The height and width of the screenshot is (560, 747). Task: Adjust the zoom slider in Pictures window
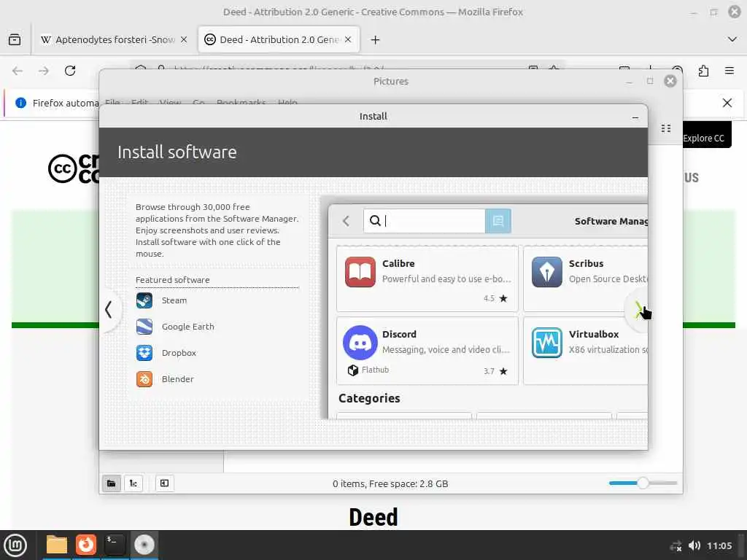(643, 483)
